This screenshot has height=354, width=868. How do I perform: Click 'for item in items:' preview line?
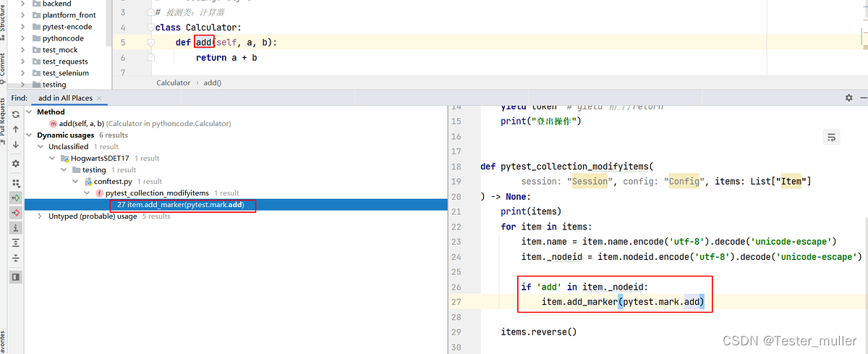coord(546,227)
